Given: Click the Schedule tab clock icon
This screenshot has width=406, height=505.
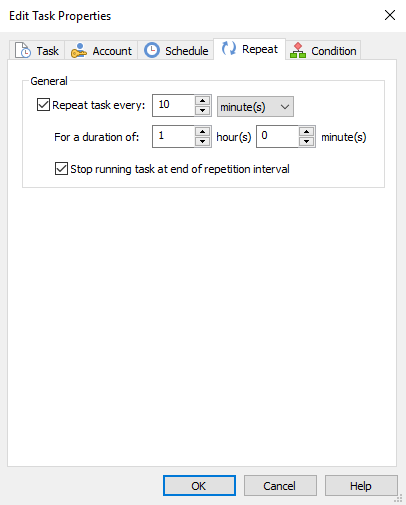Looking at the screenshot, I should pos(152,50).
